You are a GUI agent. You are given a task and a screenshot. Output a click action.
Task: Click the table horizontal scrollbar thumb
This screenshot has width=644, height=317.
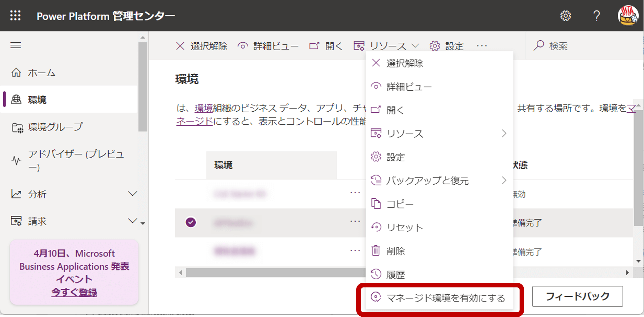(x=275, y=273)
